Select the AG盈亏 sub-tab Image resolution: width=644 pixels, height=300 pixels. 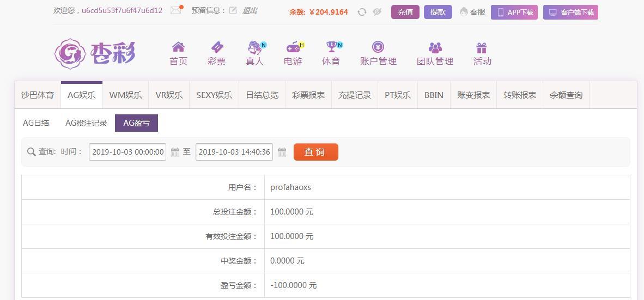coord(136,123)
